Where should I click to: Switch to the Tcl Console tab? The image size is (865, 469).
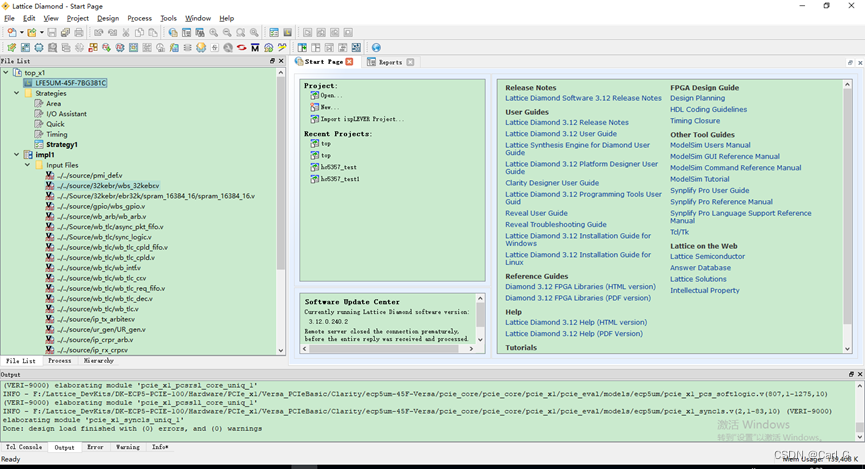coord(24,447)
